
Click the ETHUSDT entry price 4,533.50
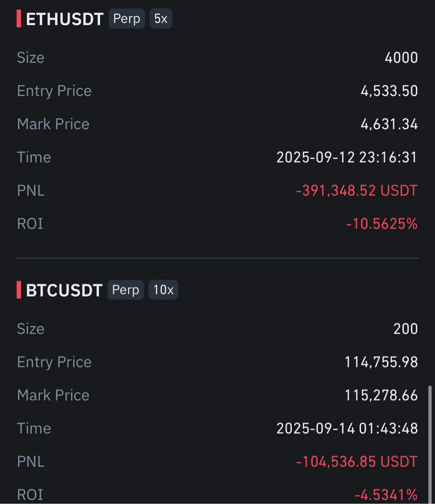389,91
